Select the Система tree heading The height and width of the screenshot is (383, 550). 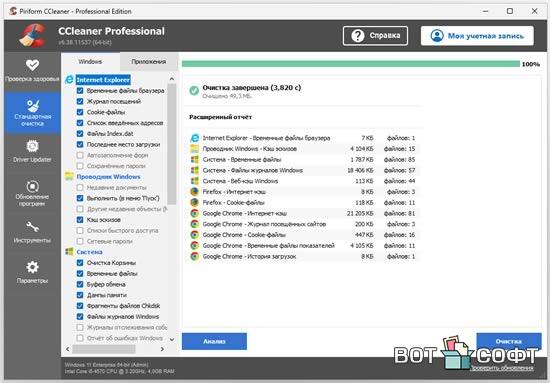coord(89,252)
